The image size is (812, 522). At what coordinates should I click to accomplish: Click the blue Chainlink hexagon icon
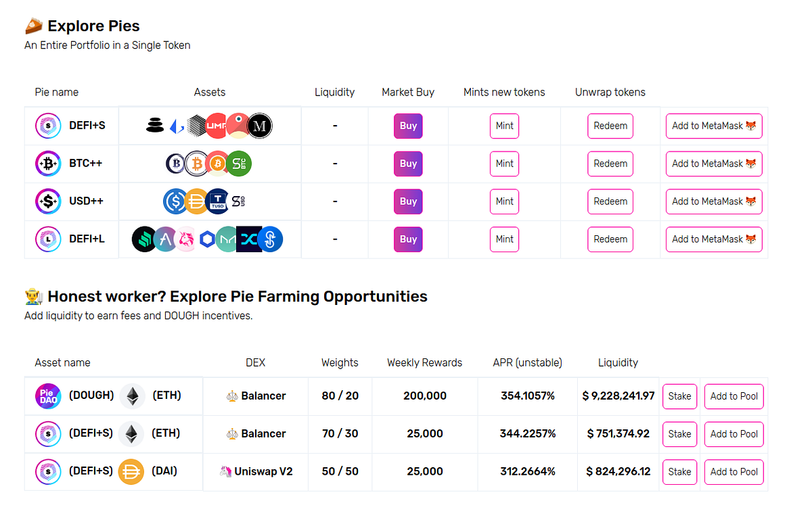click(x=207, y=239)
